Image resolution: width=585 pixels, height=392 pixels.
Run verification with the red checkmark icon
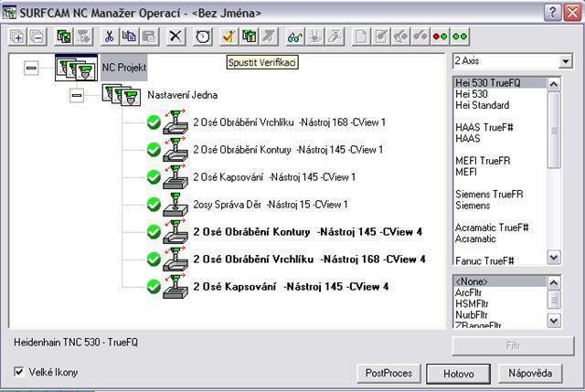pos(229,37)
